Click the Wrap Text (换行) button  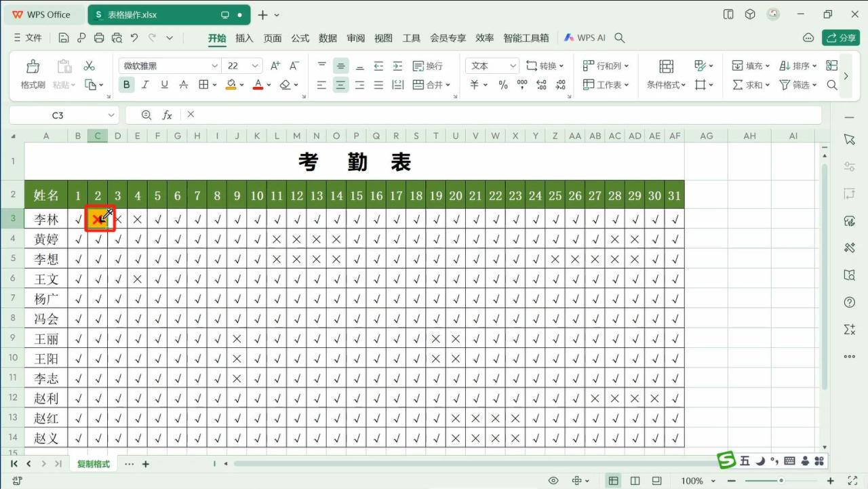click(427, 66)
